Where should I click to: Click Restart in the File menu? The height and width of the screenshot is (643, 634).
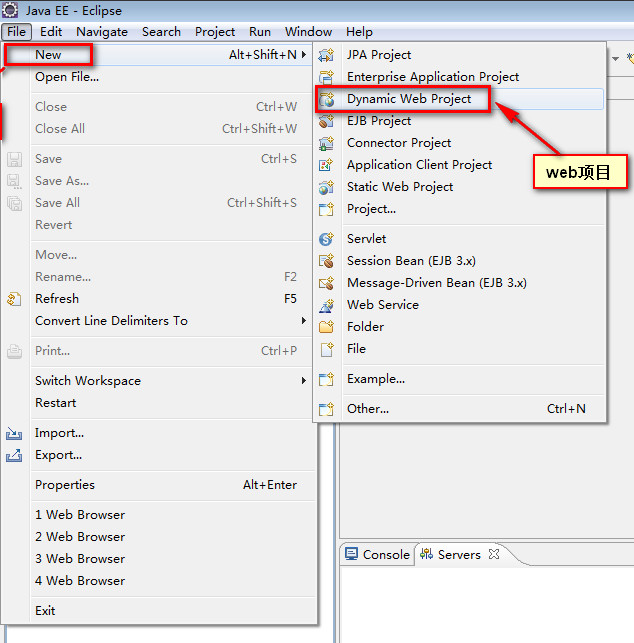click(159, 403)
